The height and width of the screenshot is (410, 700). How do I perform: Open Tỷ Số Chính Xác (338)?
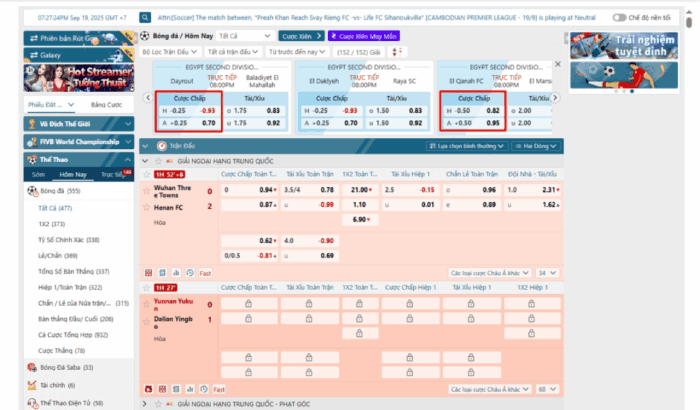[x=69, y=240]
